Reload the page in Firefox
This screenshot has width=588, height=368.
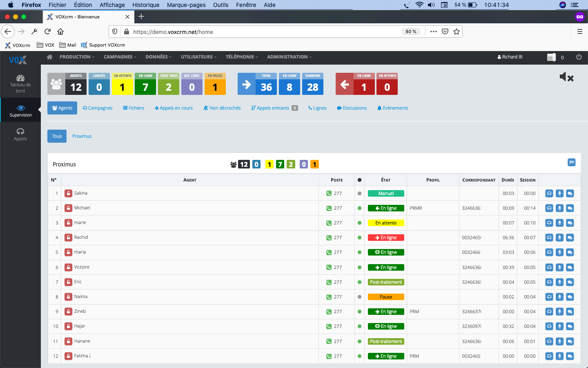(x=47, y=31)
